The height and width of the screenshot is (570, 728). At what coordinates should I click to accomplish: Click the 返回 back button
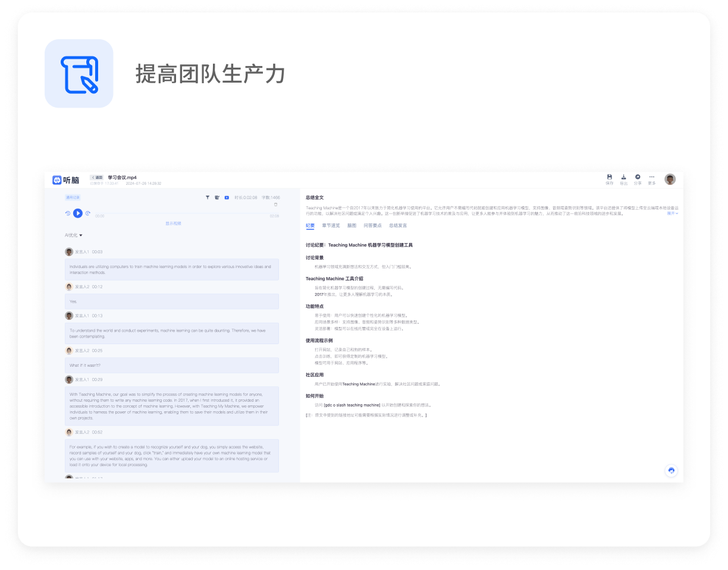point(97,177)
